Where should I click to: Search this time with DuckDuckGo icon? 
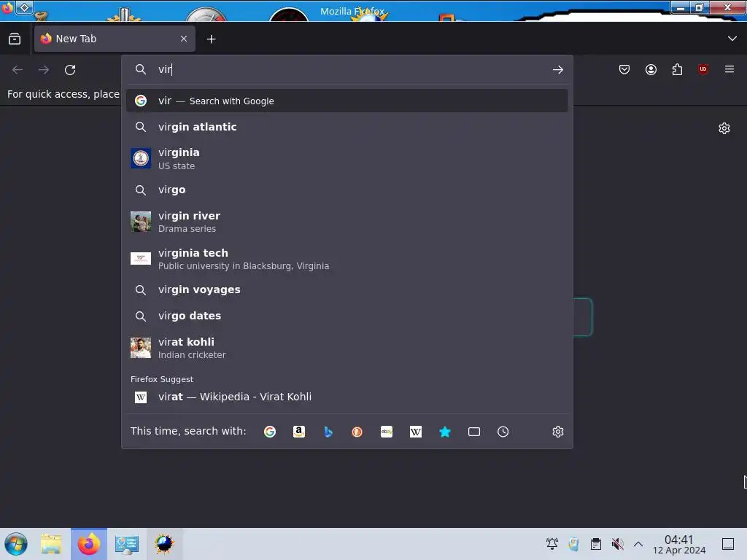point(357,432)
